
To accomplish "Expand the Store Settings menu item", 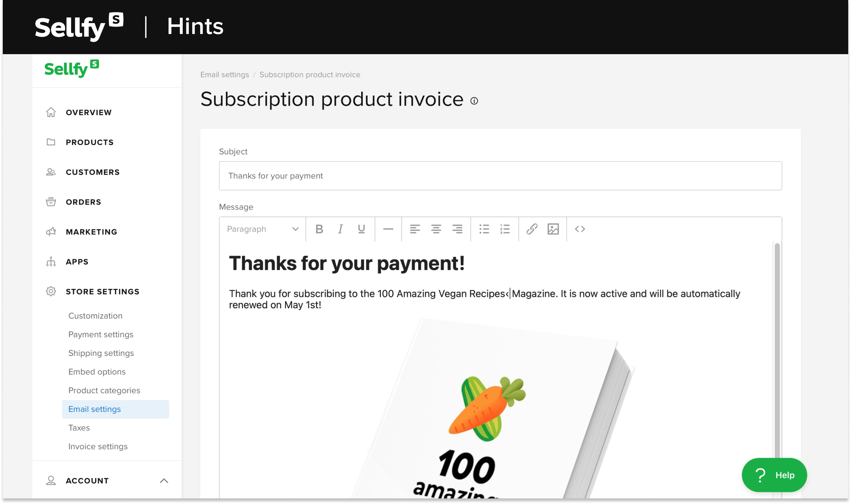I will (103, 292).
